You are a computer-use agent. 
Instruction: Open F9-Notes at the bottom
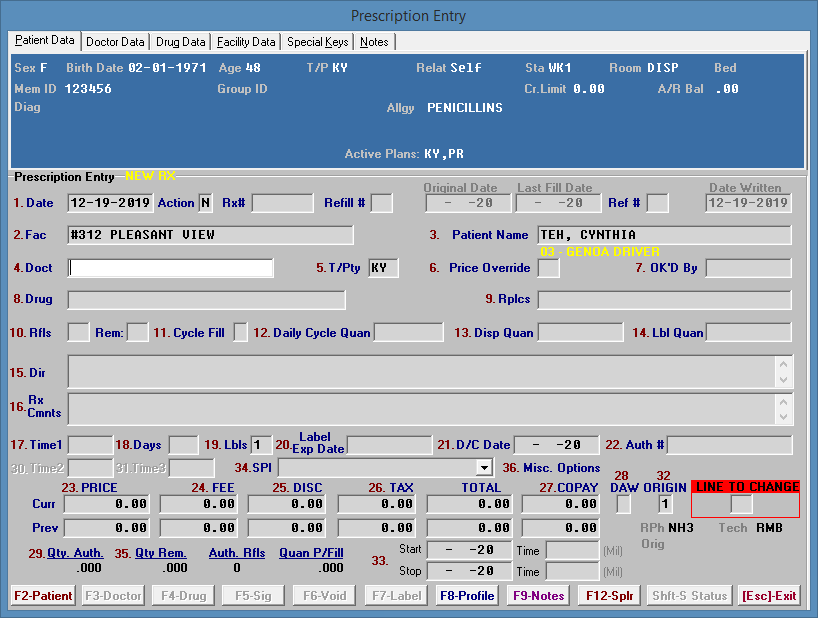(539, 596)
